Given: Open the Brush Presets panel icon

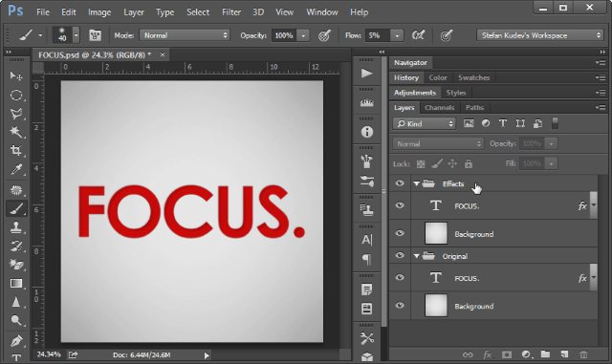Looking at the screenshot, I should (366, 181).
